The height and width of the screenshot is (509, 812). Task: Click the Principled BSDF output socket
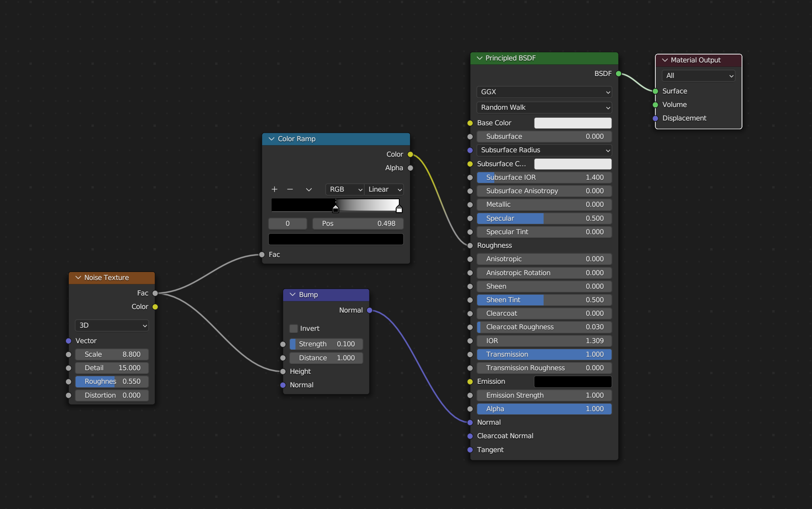618,74
